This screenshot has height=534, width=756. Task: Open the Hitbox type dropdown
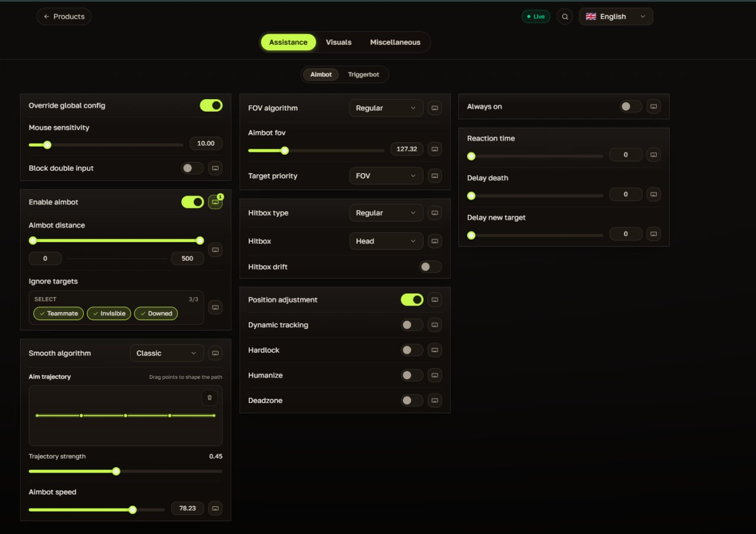386,213
